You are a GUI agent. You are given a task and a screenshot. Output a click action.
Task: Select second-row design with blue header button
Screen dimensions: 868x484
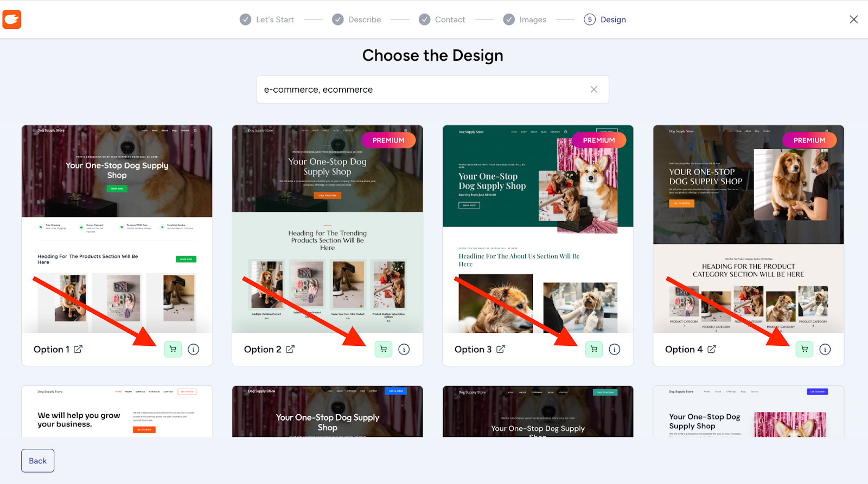tap(328, 411)
